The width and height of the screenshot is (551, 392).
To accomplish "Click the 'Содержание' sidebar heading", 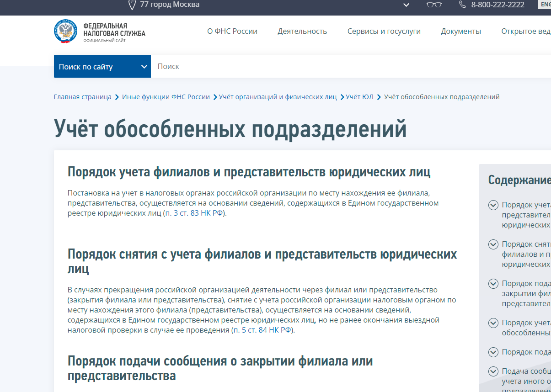I will [519, 180].
